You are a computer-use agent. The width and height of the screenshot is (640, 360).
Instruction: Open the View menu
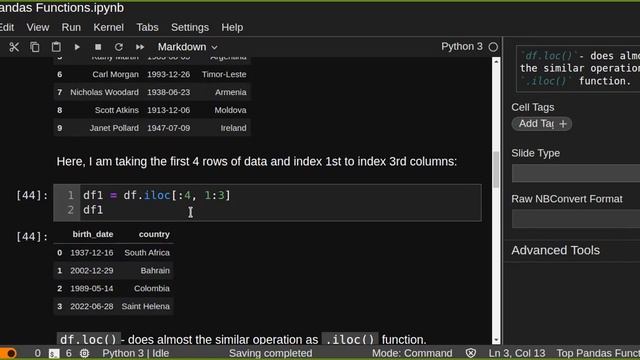[x=38, y=27]
